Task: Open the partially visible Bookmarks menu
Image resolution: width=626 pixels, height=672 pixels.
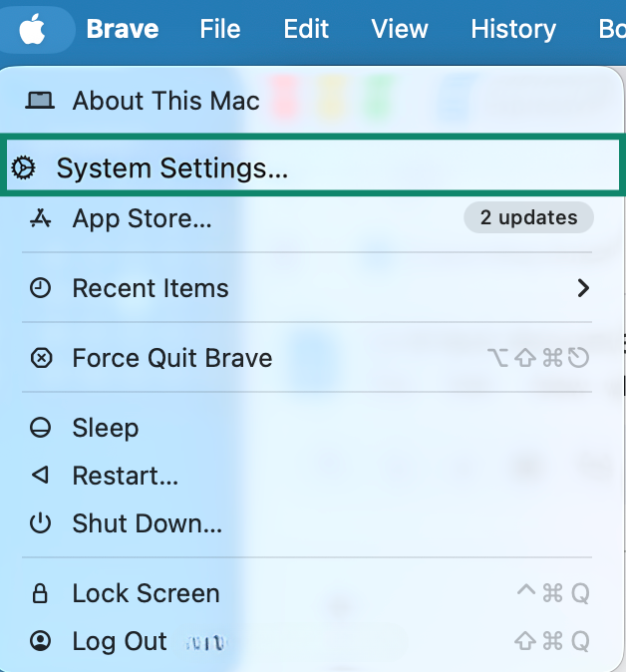Action: point(611,28)
